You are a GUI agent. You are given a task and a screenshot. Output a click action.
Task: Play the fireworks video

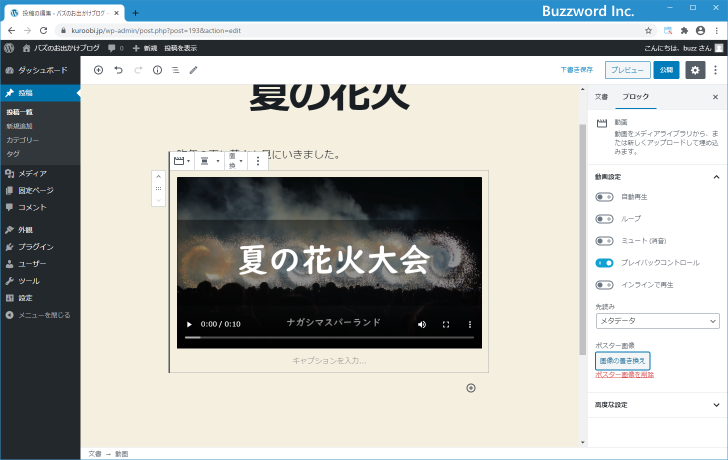[x=189, y=324]
